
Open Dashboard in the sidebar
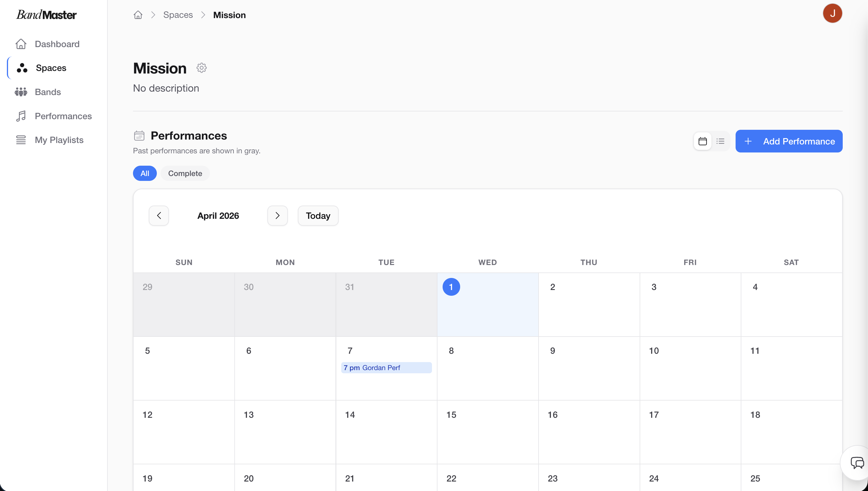click(57, 44)
